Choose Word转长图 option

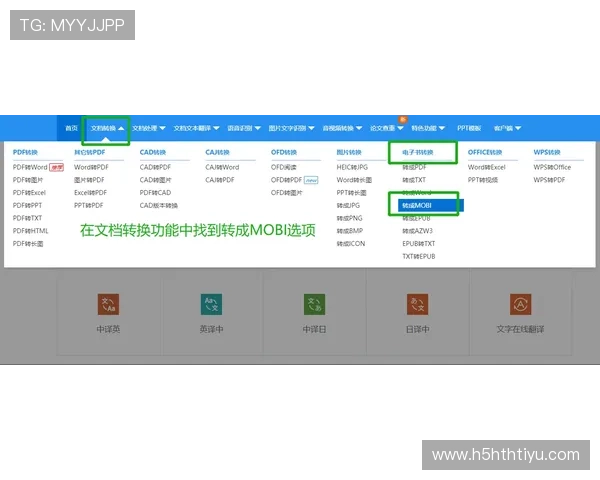point(354,180)
